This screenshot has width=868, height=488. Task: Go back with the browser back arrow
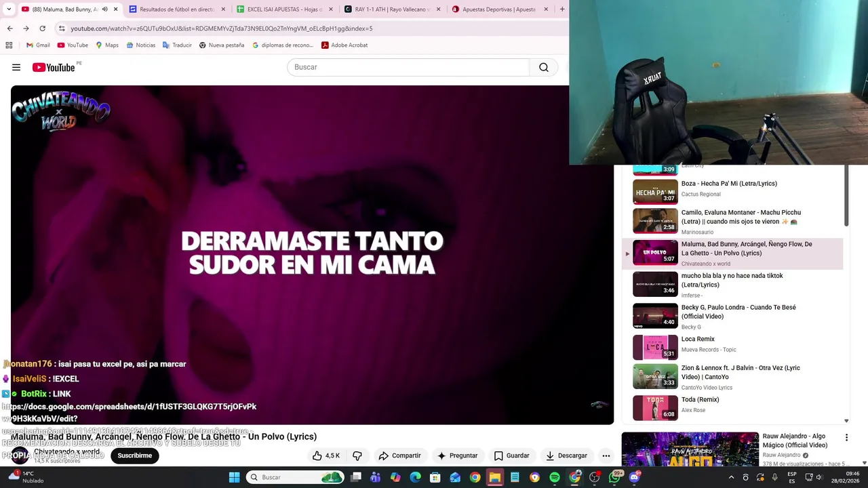(9, 28)
